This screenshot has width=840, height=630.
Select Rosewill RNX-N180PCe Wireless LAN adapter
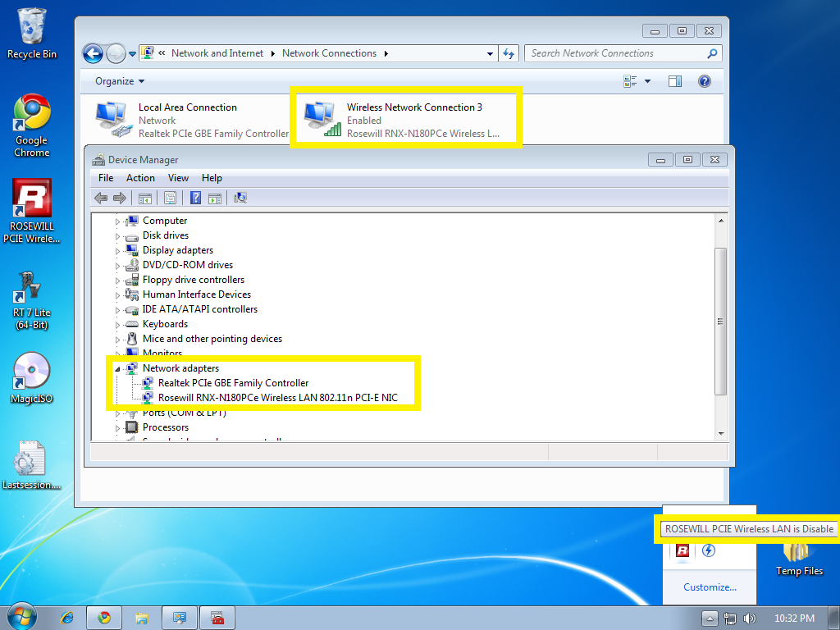coord(277,398)
